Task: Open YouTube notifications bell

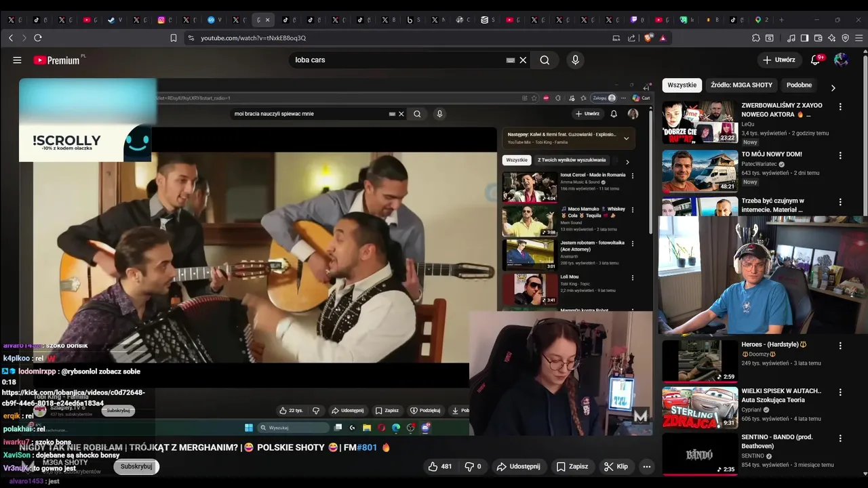Action: coord(816,60)
